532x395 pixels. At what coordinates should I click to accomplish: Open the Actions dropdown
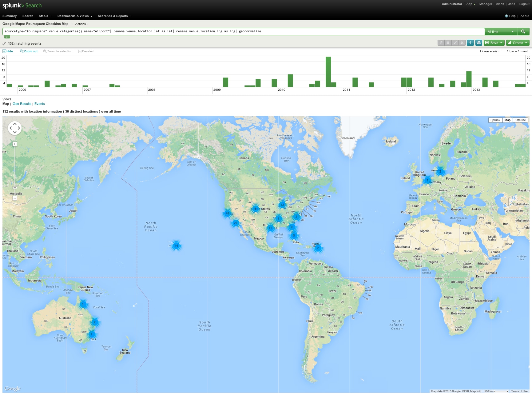(82, 24)
